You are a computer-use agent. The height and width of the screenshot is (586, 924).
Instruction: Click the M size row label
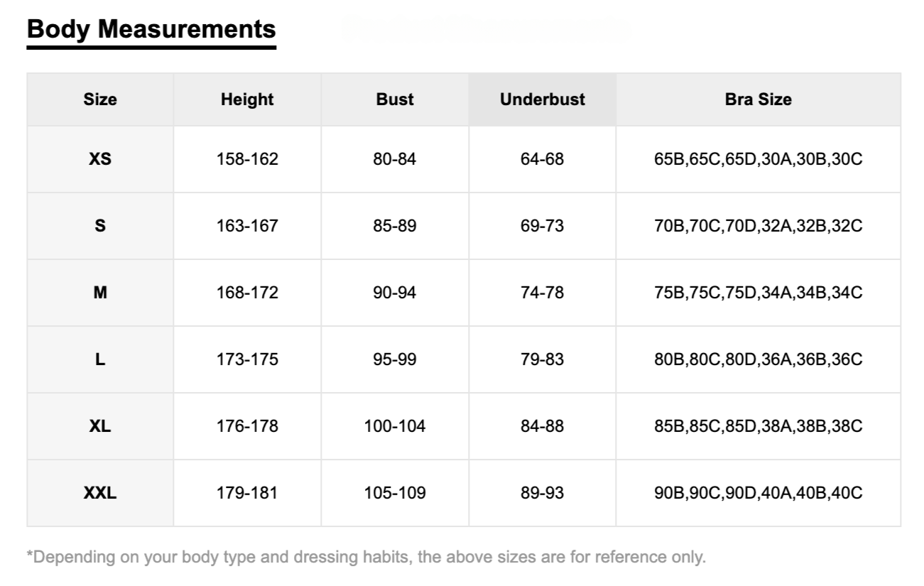pos(100,293)
